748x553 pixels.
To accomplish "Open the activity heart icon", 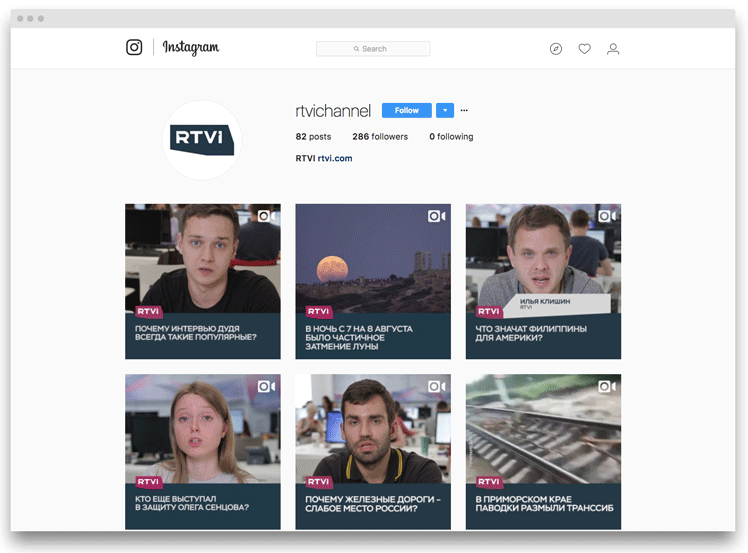I will pyautogui.click(x=584, y=49).
